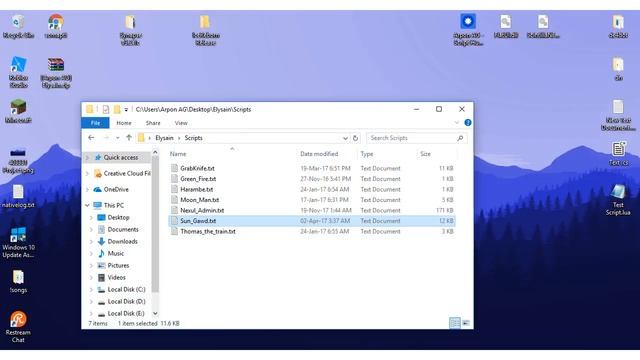
Task: Open the Windows 10 Update Assistant shortcut
Action: point(18,242)
